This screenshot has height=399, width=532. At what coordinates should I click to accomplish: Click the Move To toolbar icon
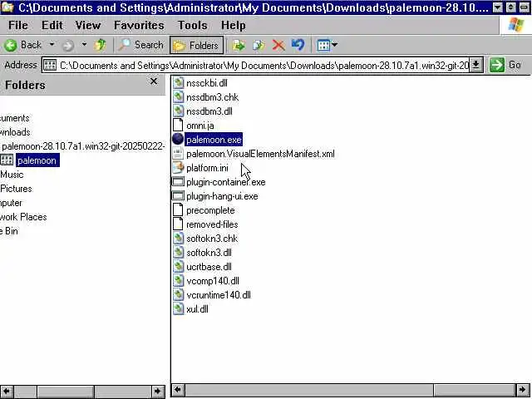tap(239, 45)
